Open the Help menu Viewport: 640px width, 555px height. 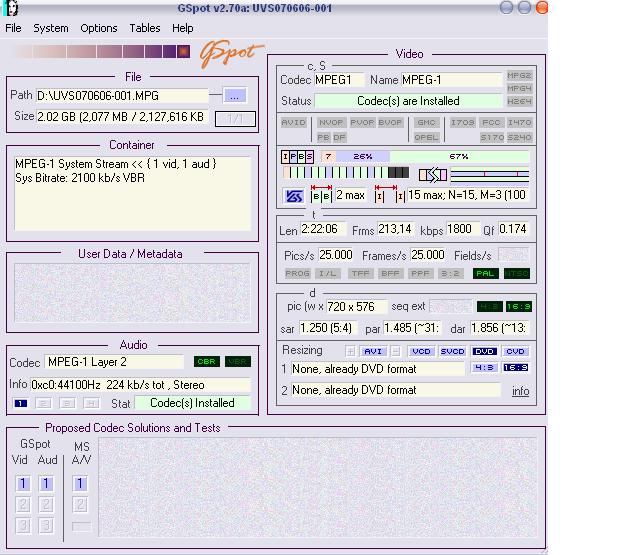(182, 28)
